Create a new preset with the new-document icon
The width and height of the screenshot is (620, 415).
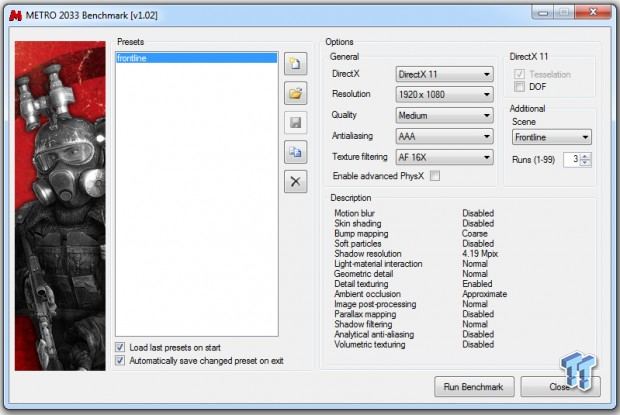[295, 64]
